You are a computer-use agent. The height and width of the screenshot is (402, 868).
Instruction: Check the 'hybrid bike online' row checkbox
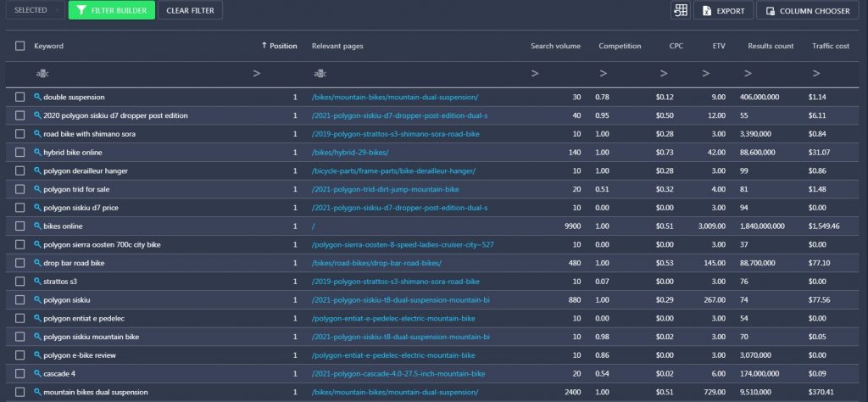pyautogui.click(x=20, y=153)
